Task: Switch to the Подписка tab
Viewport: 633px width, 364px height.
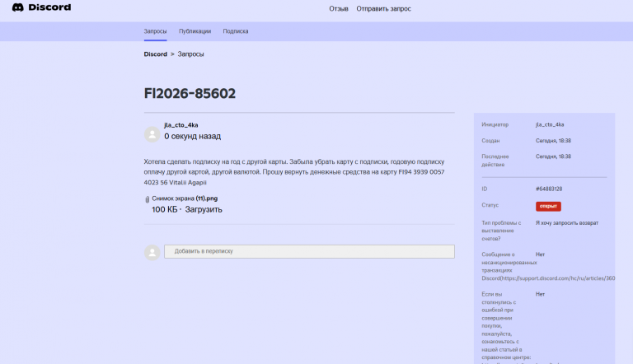Action: click(x=236, y=31)
